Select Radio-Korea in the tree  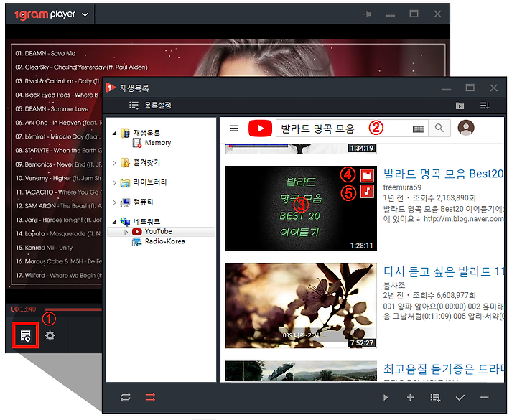tap(165, 241)
